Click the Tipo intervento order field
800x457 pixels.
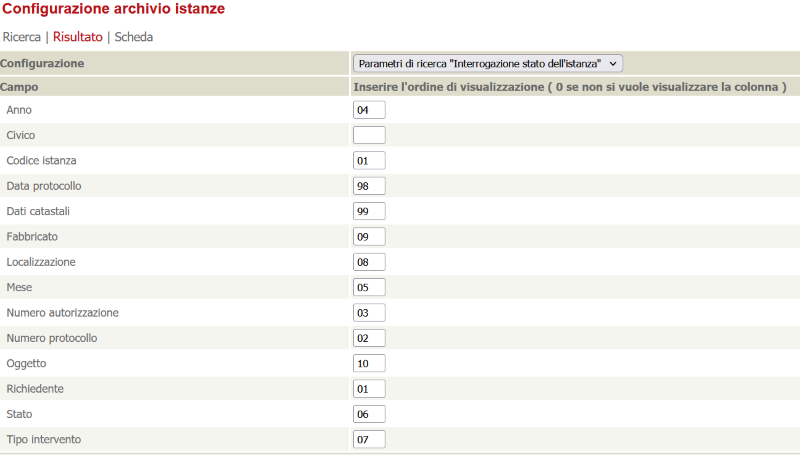(x=369, y=440)
